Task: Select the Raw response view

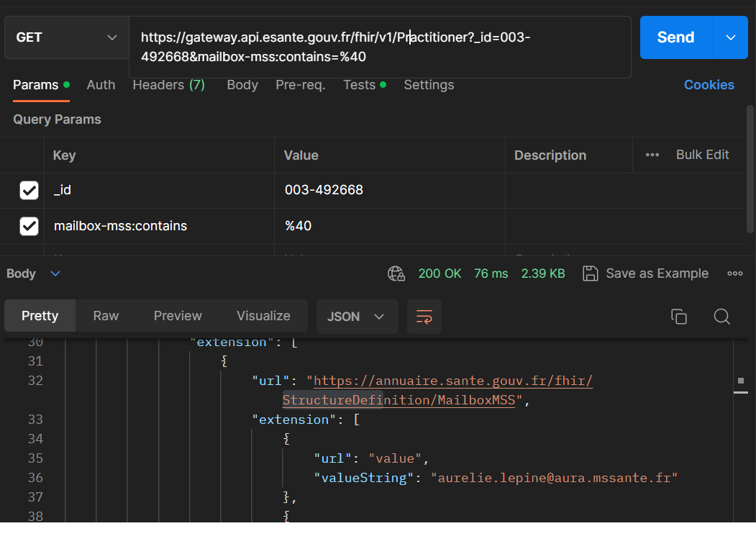Action: pyautogui.click(x=106, y=316)
